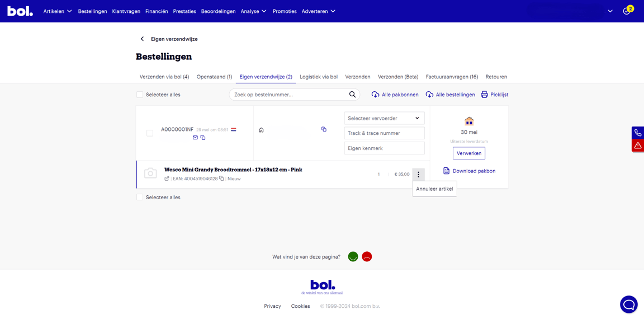Download Alle bestellingen

point(450,95)
